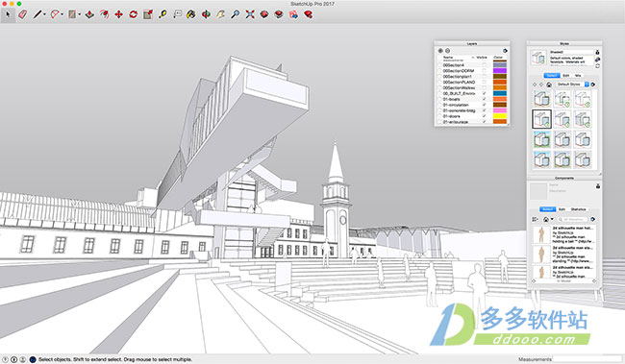Open Styles panel details arrow menu
The image size is (625, 364).
[593, 85]
